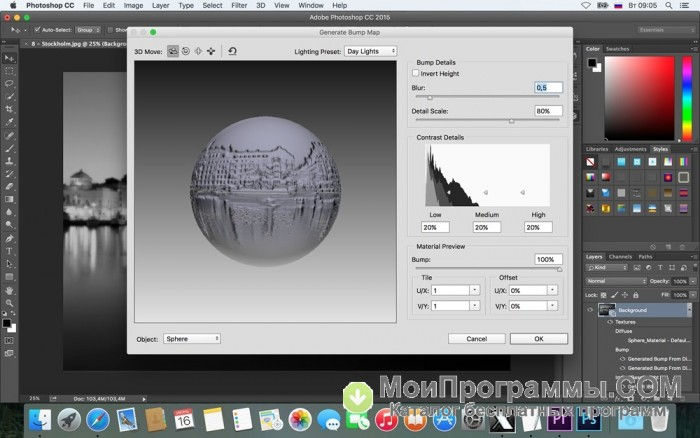Select the Eyedropper tool
Image resolution: width=700 pixels, height=438 pixels.
click(9, 122)
